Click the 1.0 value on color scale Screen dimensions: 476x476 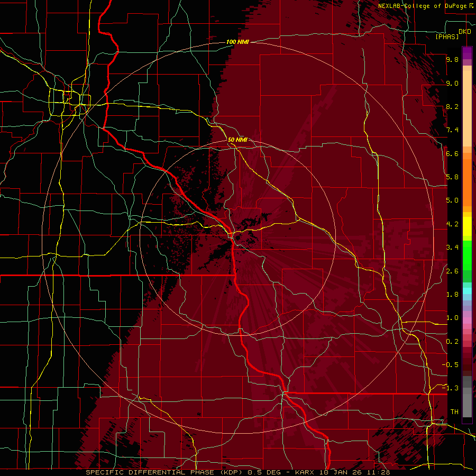452,318
